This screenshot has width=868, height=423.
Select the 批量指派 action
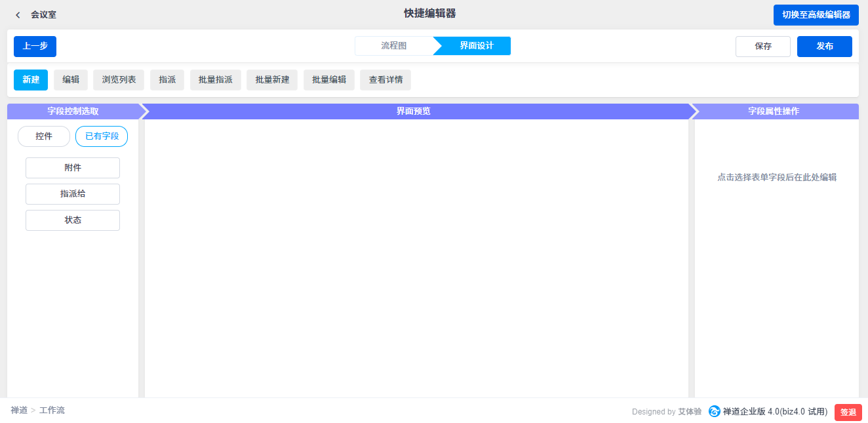216,80
